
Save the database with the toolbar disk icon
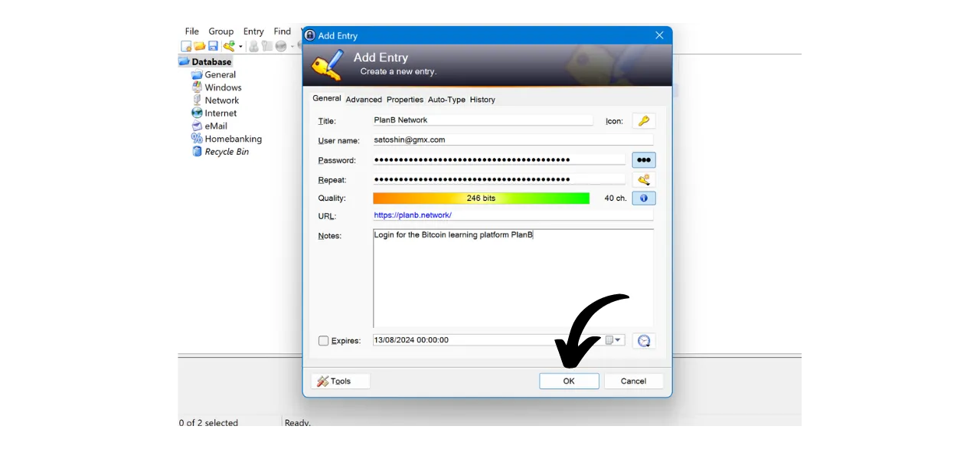(213, 46)
